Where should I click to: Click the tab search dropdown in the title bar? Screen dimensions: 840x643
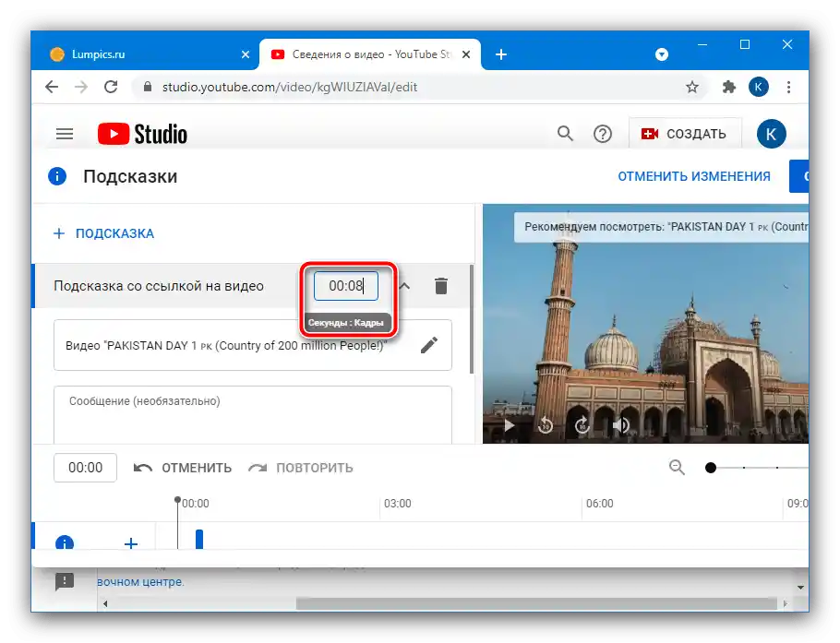pyautogui.click(x=662, y=54)
